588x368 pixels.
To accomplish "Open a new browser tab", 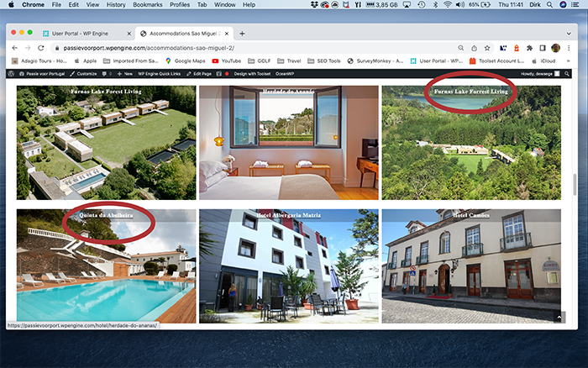I will [x=242, y=34].
